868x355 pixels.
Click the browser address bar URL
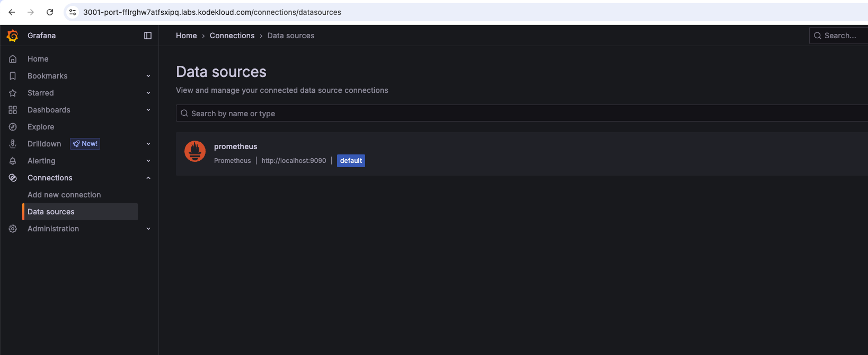212,12
